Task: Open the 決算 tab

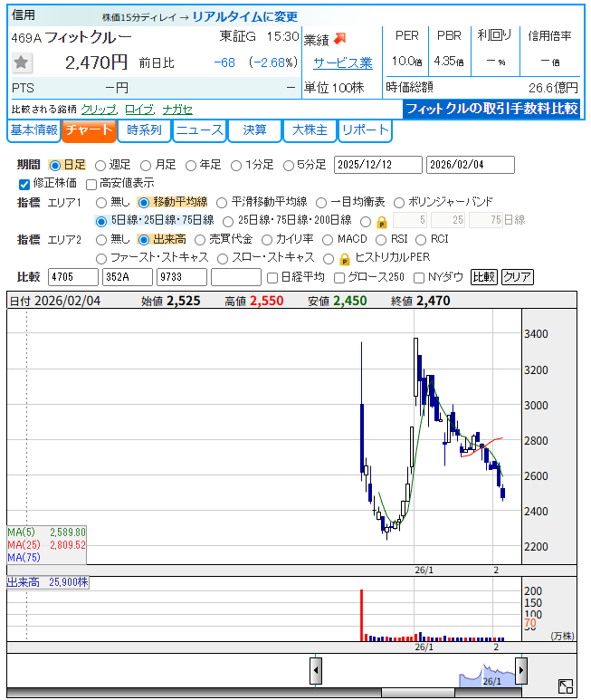Action: [254, 130]
